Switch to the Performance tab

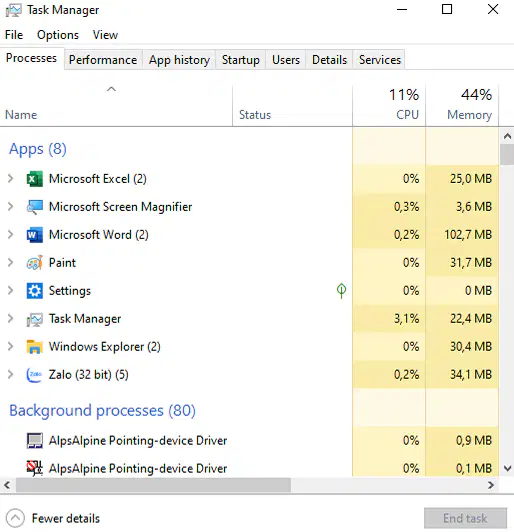(x=103, y=60)
